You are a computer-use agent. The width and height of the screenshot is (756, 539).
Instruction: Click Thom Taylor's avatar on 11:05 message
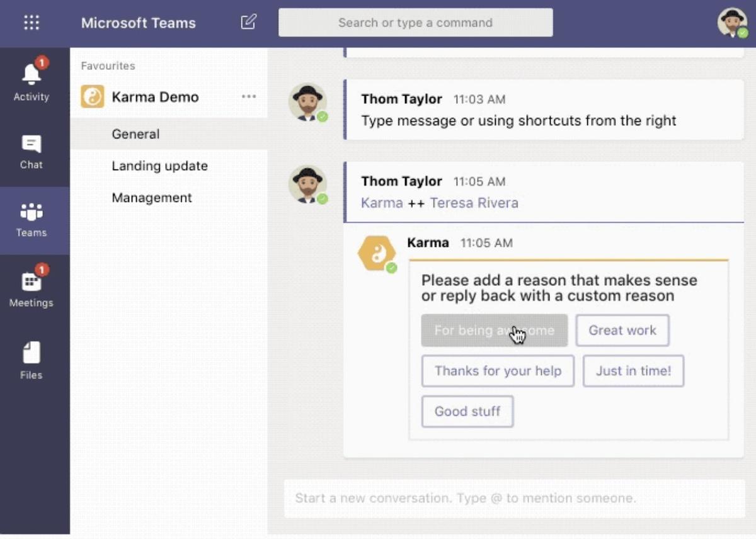pyautogui.click(x=307, y=184)
